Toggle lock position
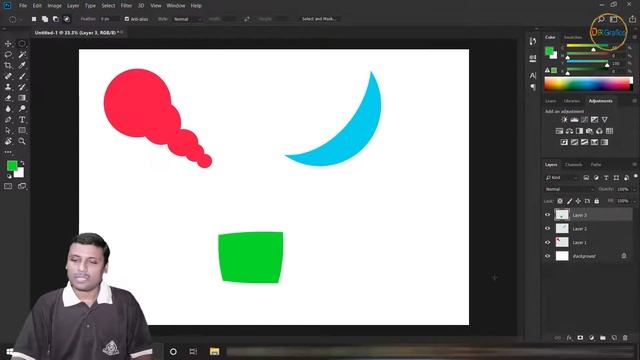This screenshot has width=640, height=360. pyautogui.click(x=578, y=201)
